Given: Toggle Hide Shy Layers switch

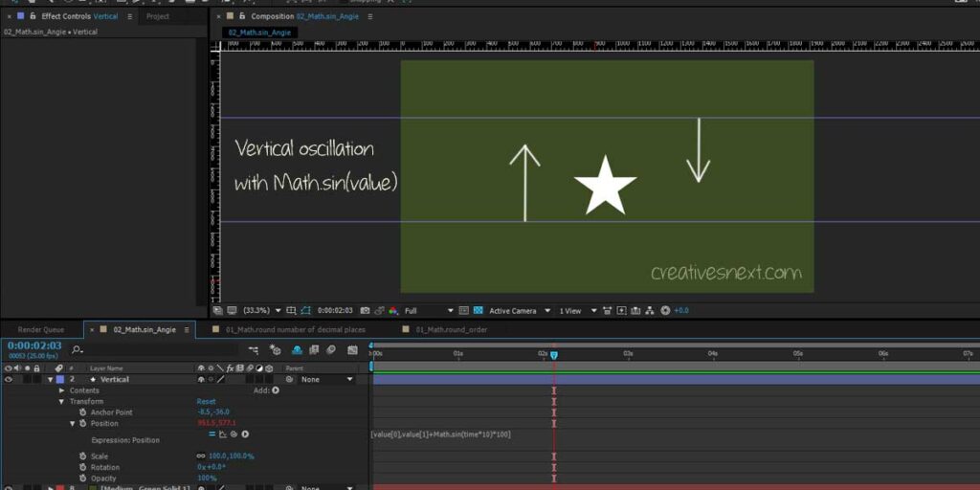Looking at the screenshot, I should tap(297, 350).
